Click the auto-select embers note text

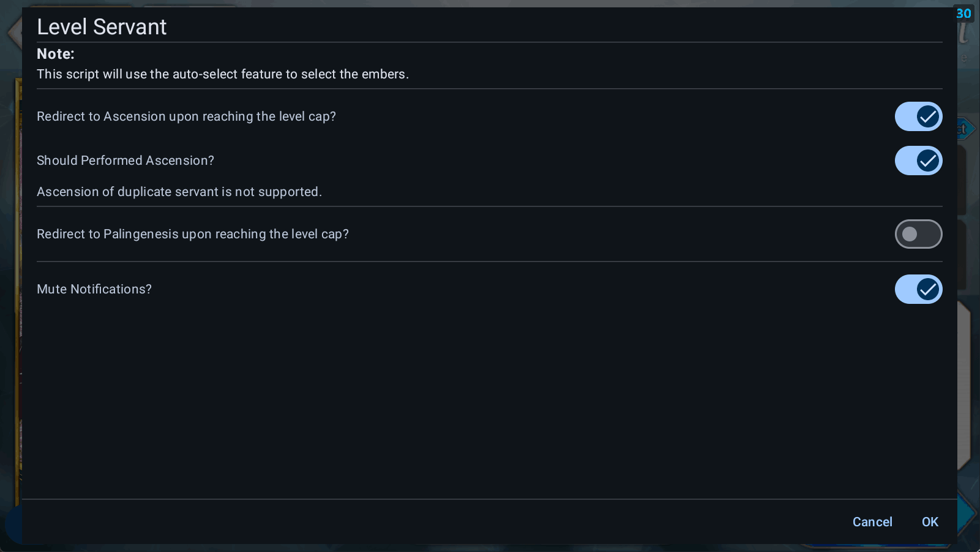point(223,74)
